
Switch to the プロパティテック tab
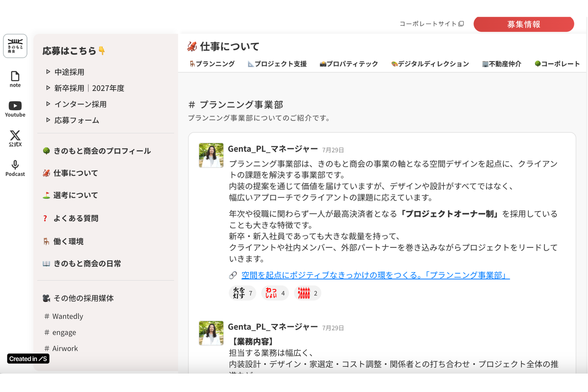click(349, 64)
